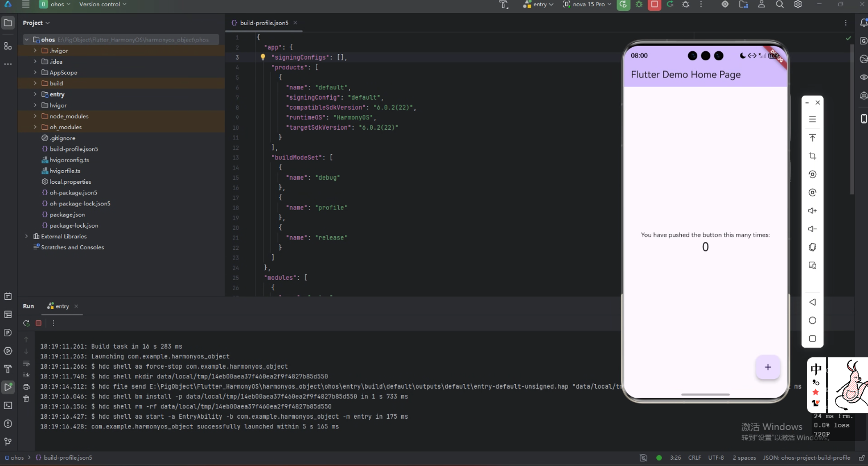Screen dimensions: 868x466
Task: Click the account user icon
Action: pyautogui.click(x=762, y=5)
